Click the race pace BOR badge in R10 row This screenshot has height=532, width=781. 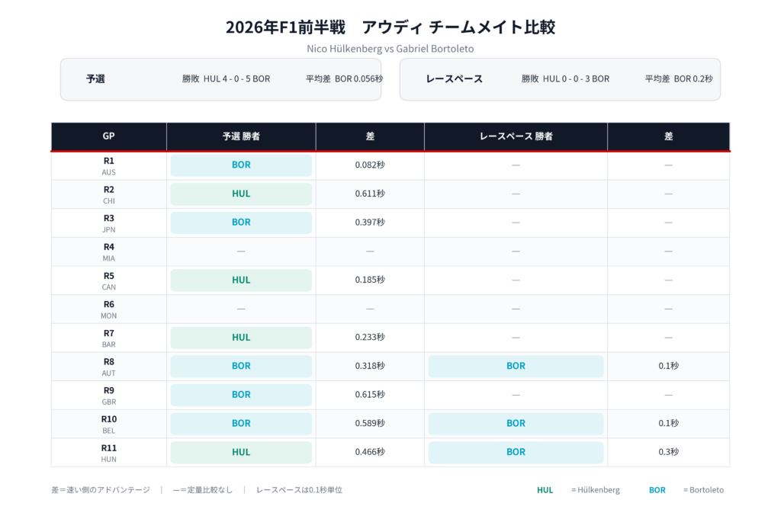pyautogui.click(x=516, y=424)
